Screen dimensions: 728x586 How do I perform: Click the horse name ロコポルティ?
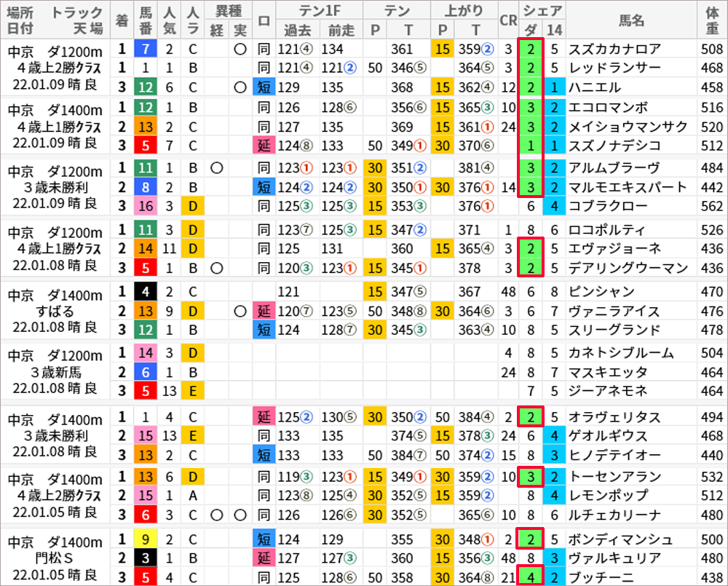[607, 230]
